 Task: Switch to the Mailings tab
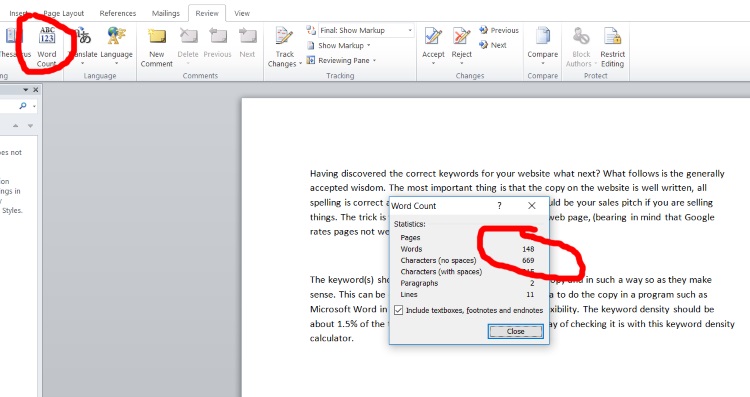(x=165, y=13)
